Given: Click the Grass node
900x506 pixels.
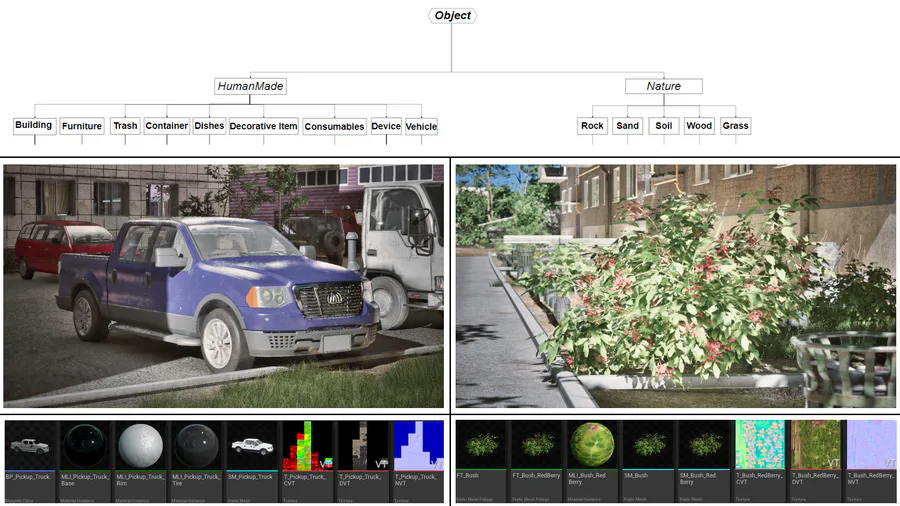Looking at the screenshot, I should pyautogui.click(x=735, y=126).
